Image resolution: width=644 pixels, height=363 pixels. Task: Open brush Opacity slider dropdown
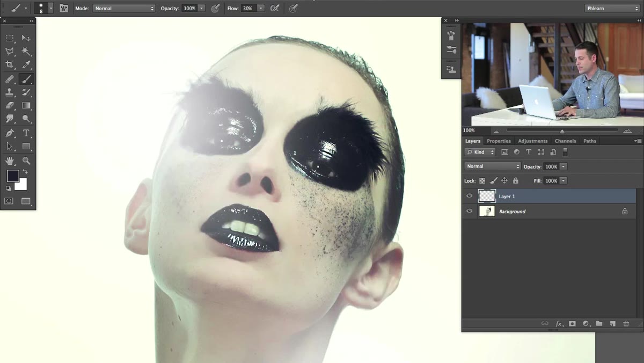click(202, 9)
